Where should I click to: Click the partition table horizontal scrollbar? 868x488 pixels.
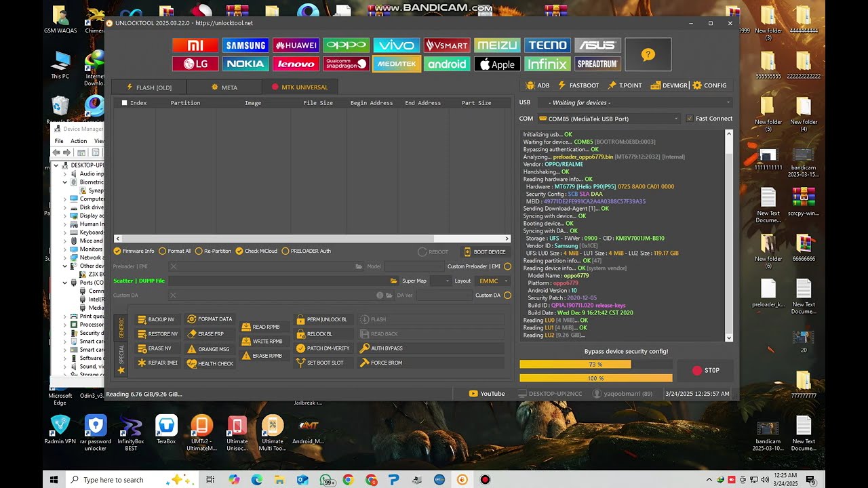[x=312, y=239]
